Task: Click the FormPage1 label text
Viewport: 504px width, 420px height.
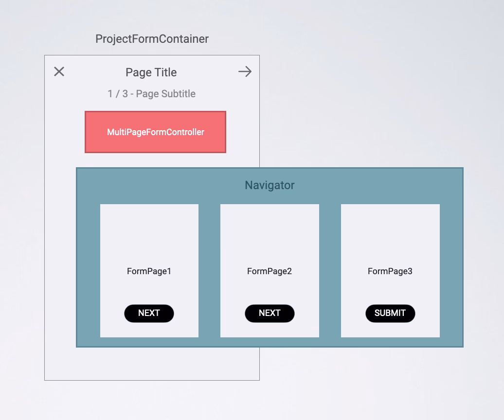Action: point(149,271)
